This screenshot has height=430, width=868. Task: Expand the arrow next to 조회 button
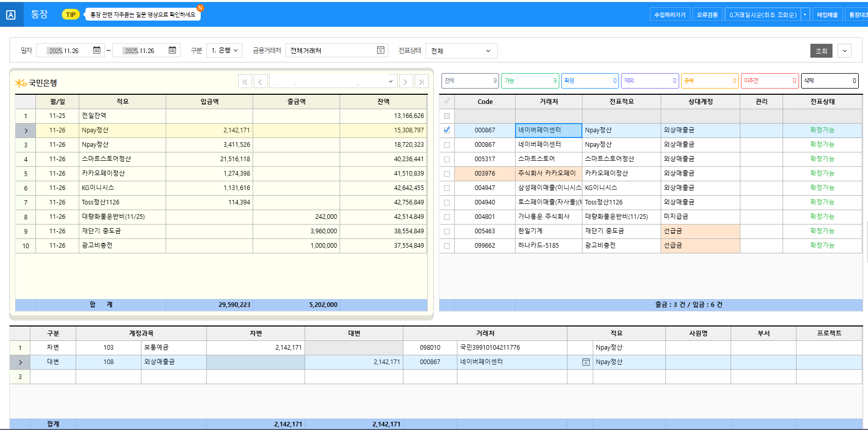click(x=844, y=51)
